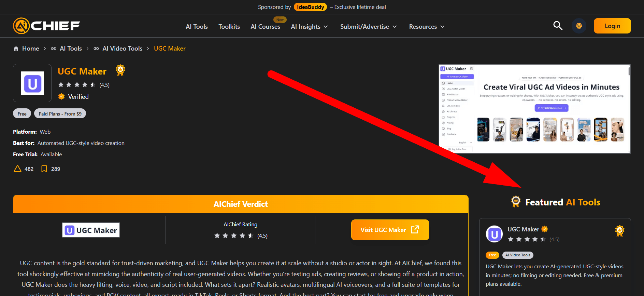This screenshot has height=296, width=644.
Task: Click the upvote count 482
Action: (29, 169)
